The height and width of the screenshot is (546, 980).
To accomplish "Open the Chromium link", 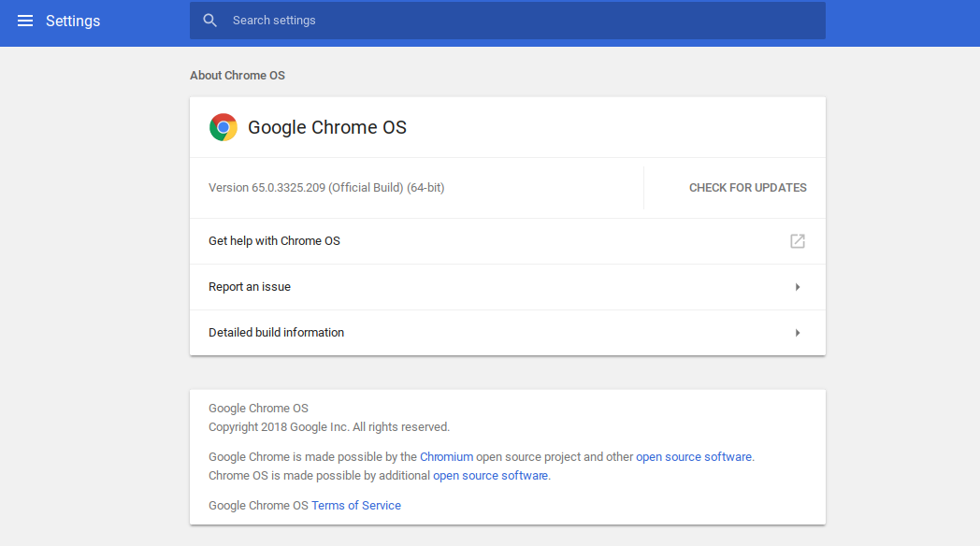I will click(446, 456).
